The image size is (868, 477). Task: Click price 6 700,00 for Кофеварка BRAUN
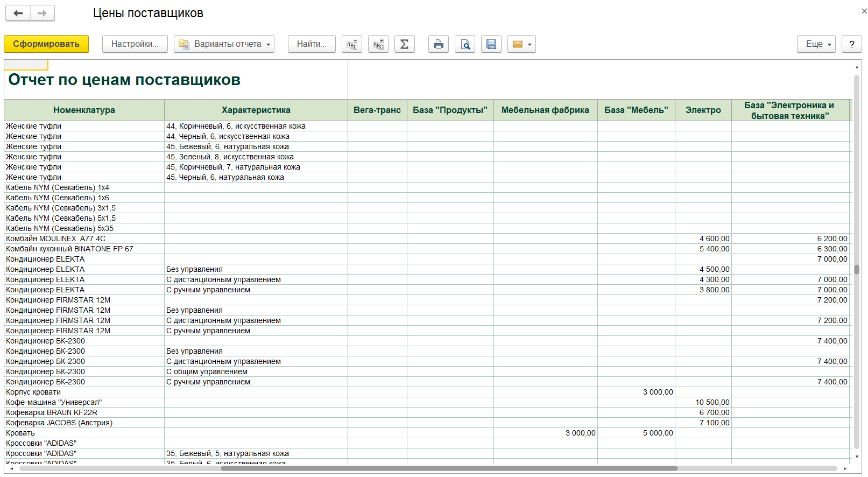point(703,413)
